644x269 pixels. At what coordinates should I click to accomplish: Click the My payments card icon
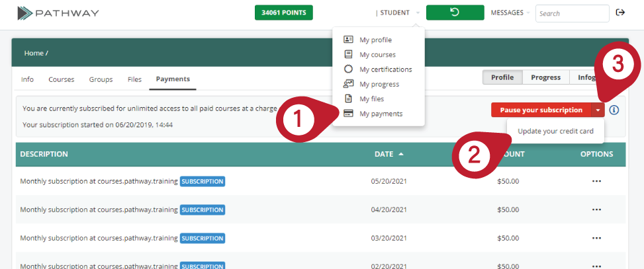click(348, 114)
